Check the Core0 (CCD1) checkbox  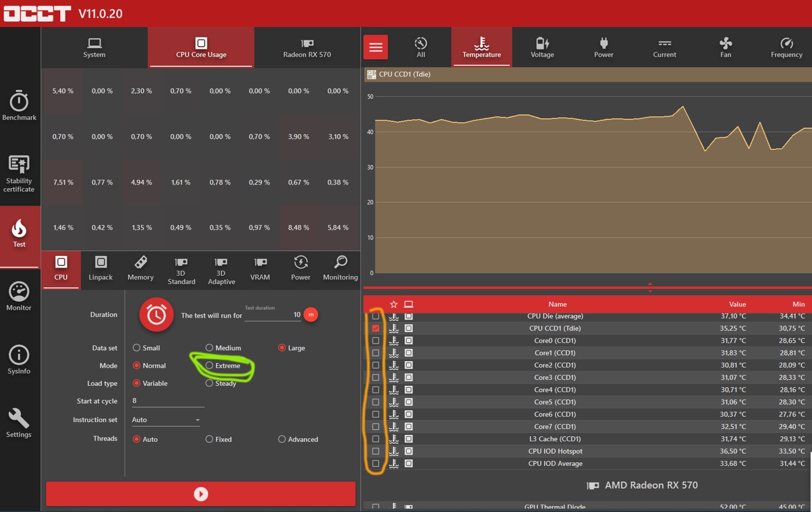(376, 340)
